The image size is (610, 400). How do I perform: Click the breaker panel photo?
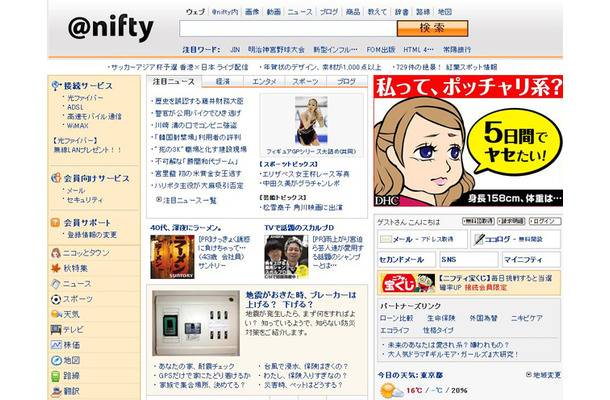(196, 323)
